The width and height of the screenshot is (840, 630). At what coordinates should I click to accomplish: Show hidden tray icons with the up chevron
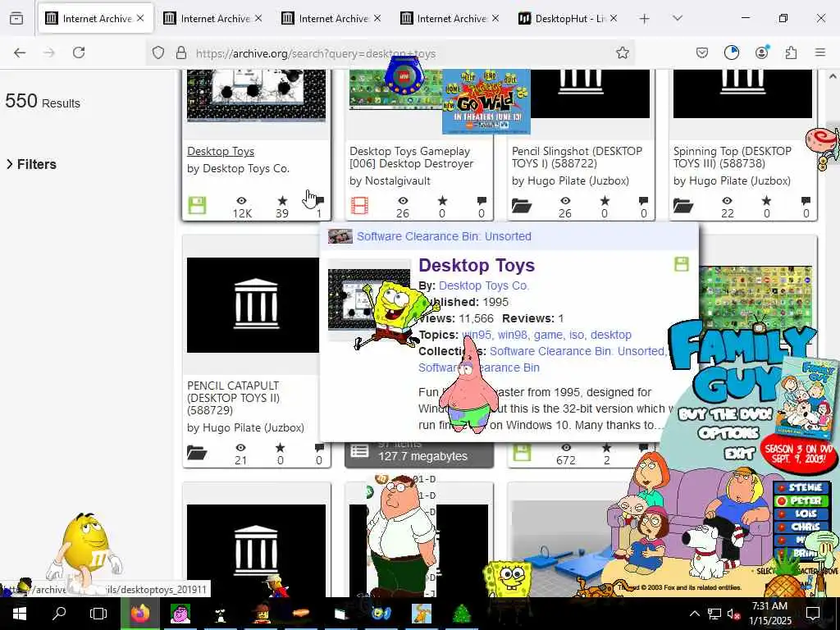pyautogui.click(x=694, y=614)
